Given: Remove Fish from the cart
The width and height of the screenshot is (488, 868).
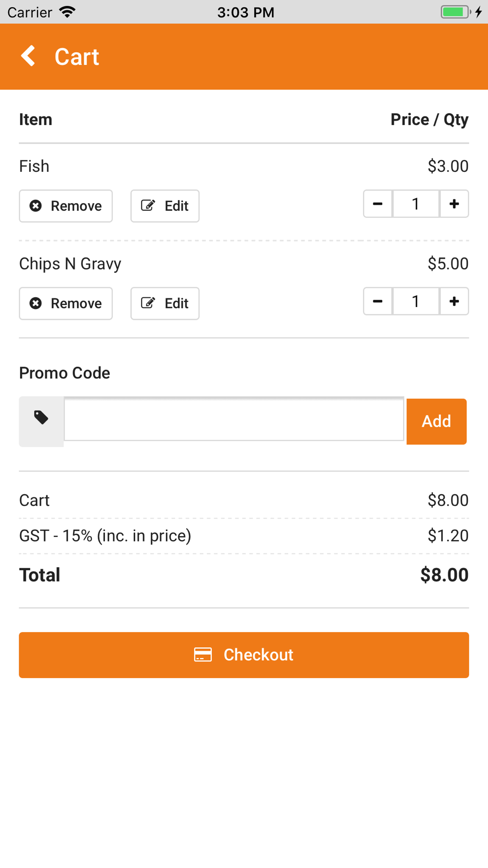Looking at the screenshot, I should click(66, 206).
